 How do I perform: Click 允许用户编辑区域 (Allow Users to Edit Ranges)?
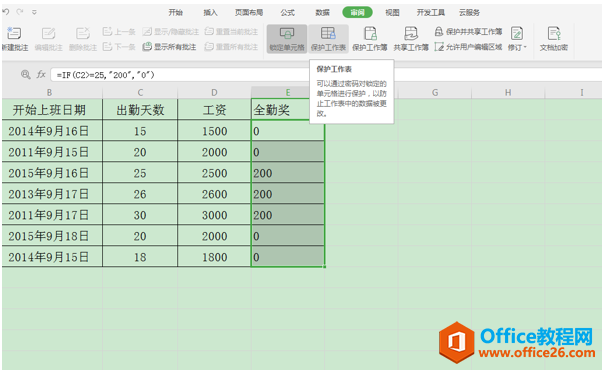(x=468, y=47)
